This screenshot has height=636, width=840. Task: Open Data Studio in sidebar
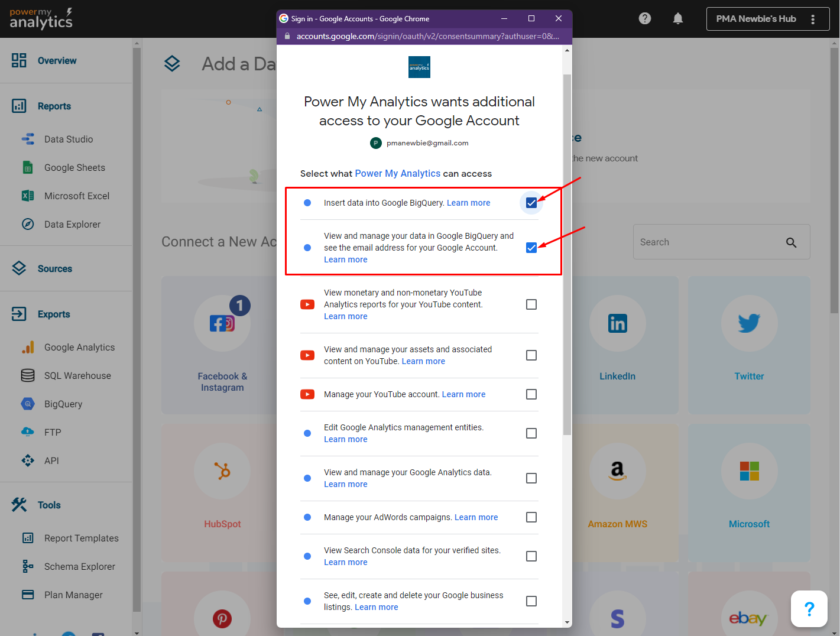point(69,139)
